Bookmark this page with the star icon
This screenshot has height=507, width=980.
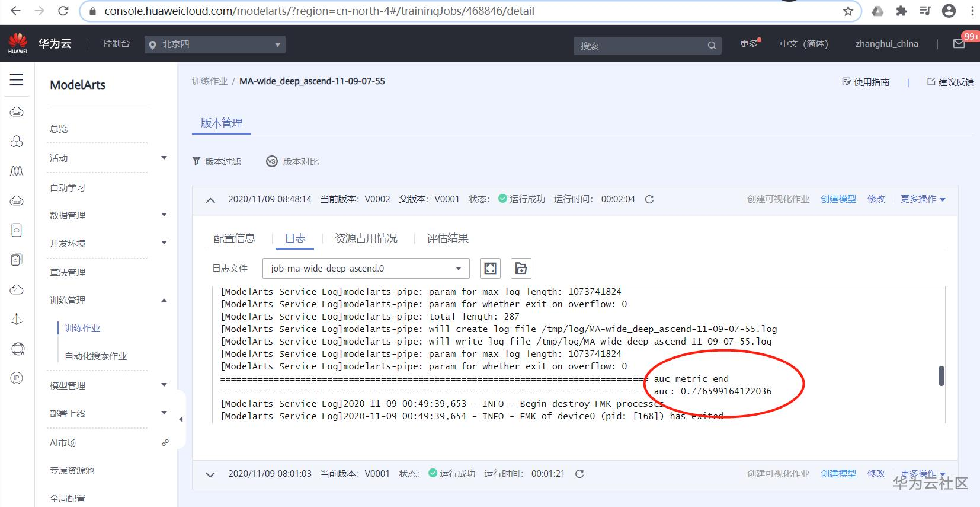848,11
